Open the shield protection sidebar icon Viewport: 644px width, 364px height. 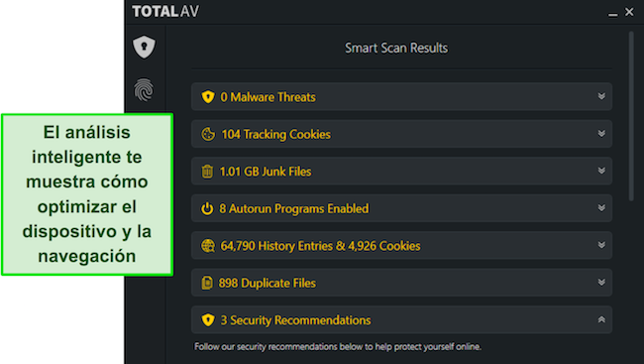(x=145, y=47)
